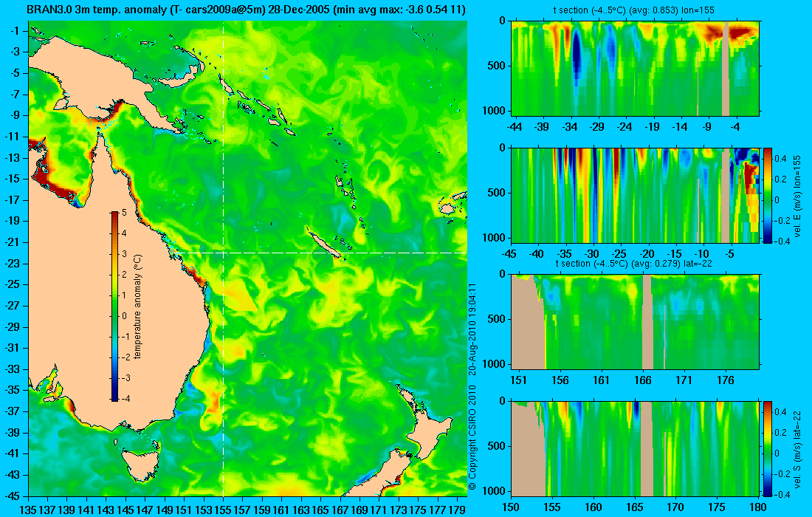Click the New Caledonia island on the map
The height and width of the screenshot is (517, 812).
pos(323,242)
